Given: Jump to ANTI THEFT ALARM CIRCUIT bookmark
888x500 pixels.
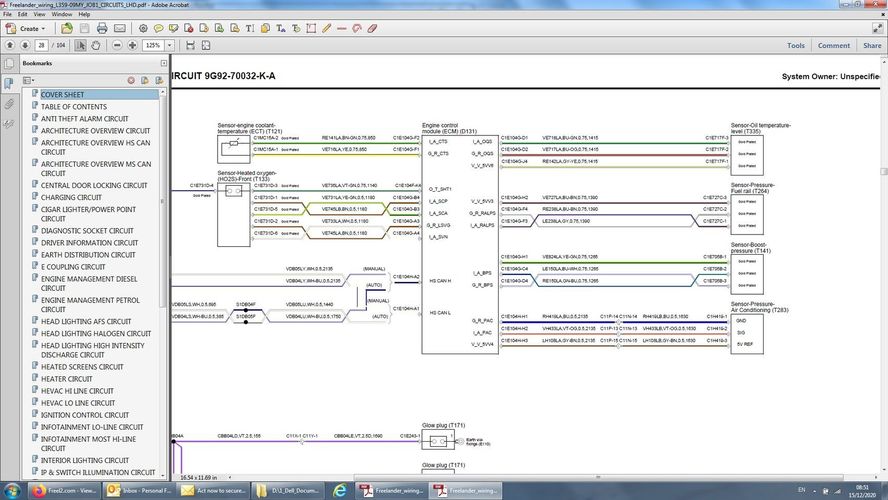Looking at the screenshot, I should (84, 118).
